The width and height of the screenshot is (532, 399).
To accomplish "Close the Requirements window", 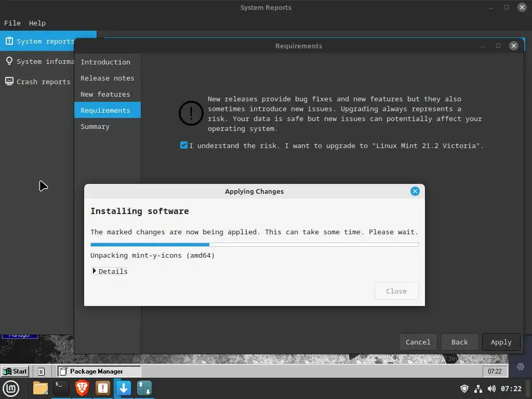I will click(x=514, y=46).
